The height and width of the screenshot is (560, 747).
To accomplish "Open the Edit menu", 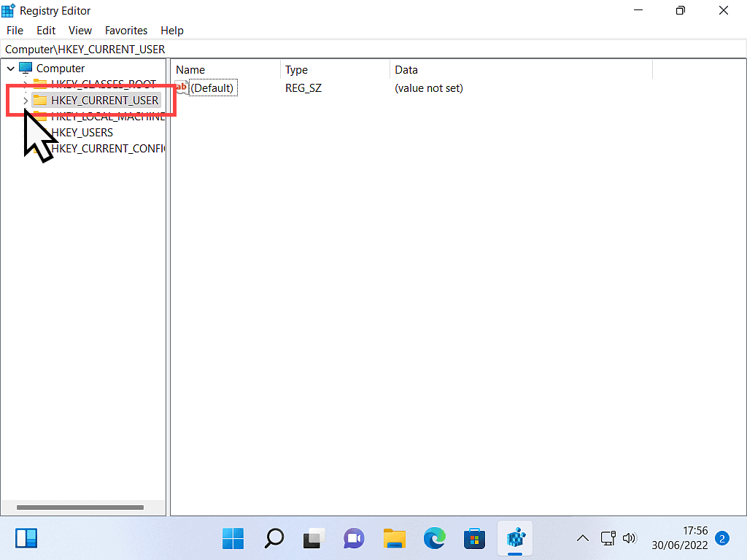I will click(x=45, y=30).
